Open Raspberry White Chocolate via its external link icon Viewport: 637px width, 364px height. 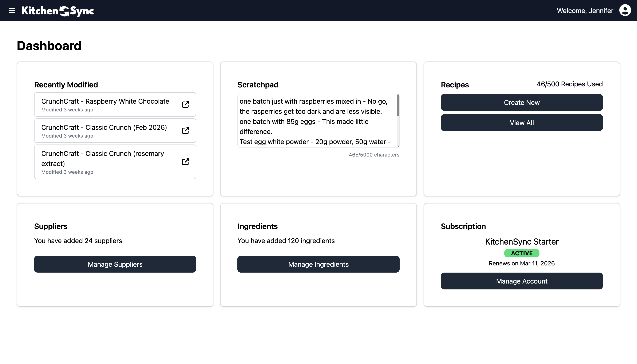pos(185,104)
